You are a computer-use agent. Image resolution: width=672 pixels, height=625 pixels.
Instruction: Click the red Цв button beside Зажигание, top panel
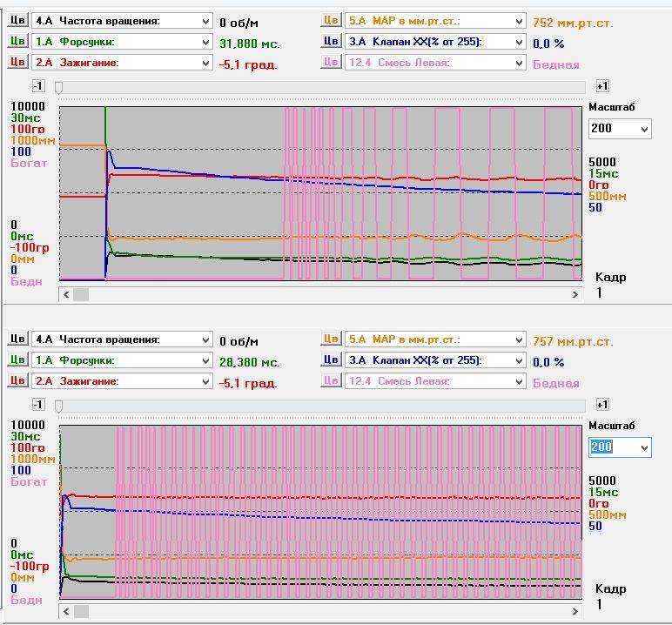17,63
